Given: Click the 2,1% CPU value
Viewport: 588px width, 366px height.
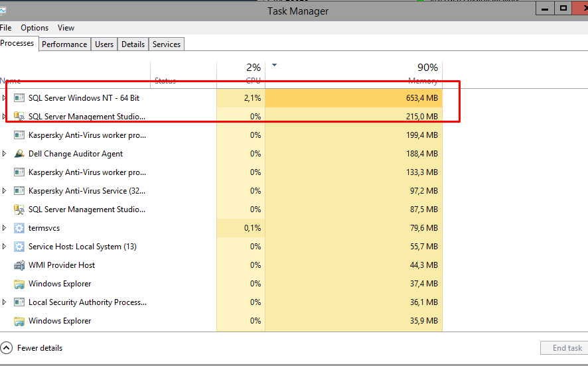Looking at the screenshot, I should coord(252,98).
